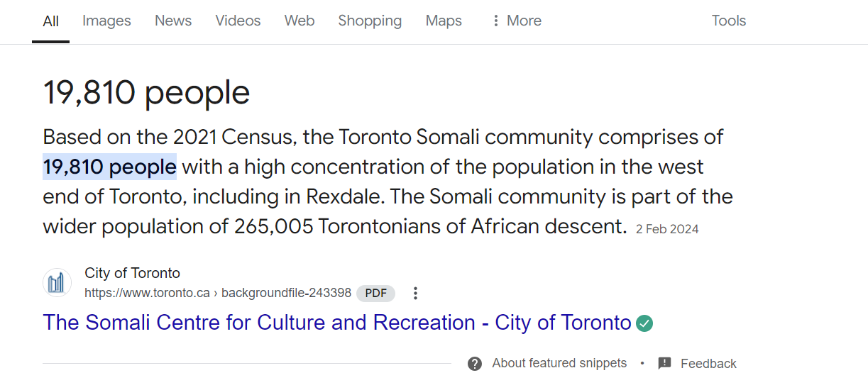Expand the More search filters menu
Viewport: 868px width, 390px height.
point(516,21)
